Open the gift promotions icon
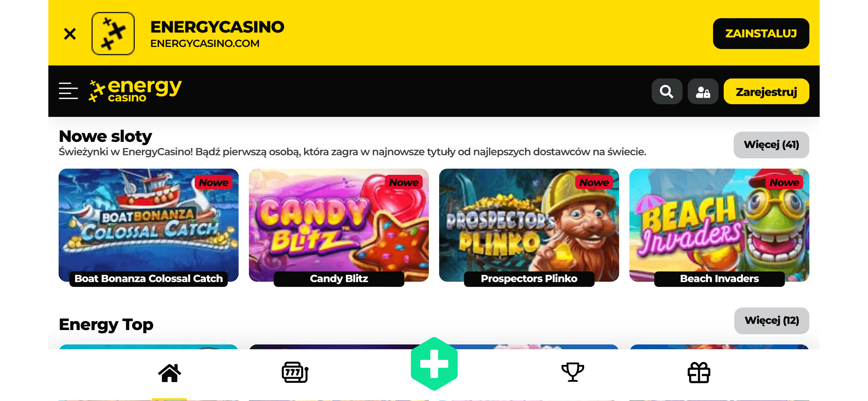 [x=699, y=373]
